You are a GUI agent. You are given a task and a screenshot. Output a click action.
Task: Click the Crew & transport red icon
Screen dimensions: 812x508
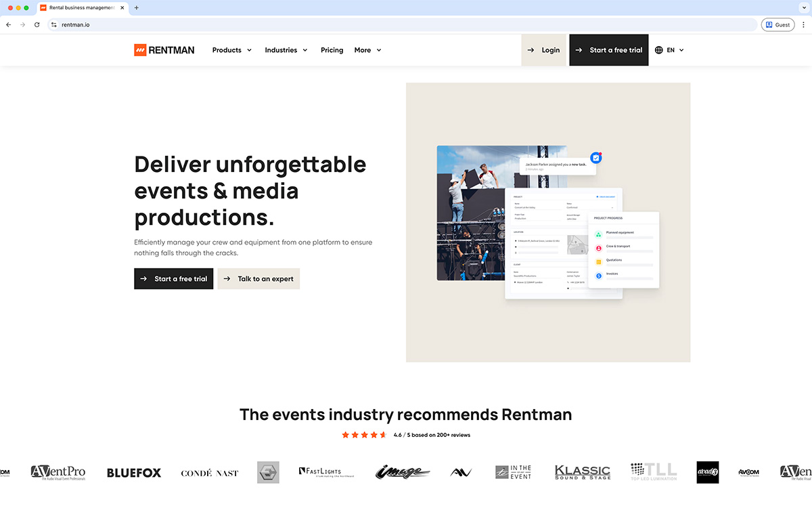coord(599,249)
